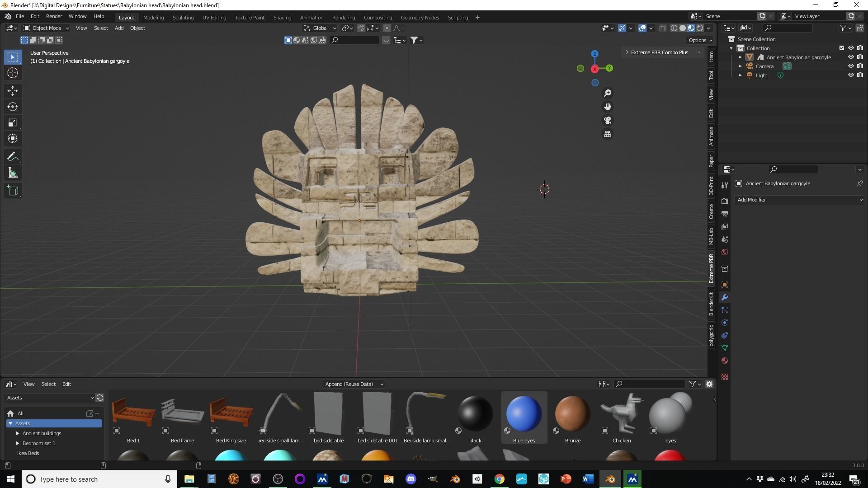Open Discord from the taskbar

[410, 479]
